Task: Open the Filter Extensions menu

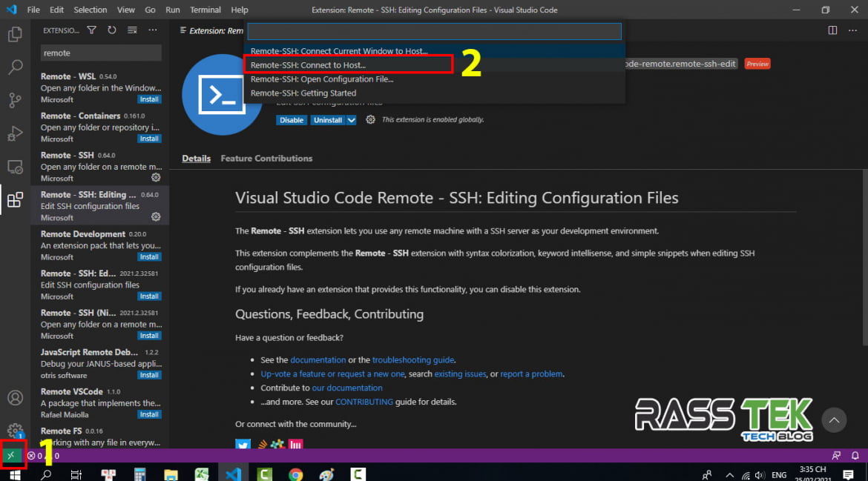Action: (92, 30)
